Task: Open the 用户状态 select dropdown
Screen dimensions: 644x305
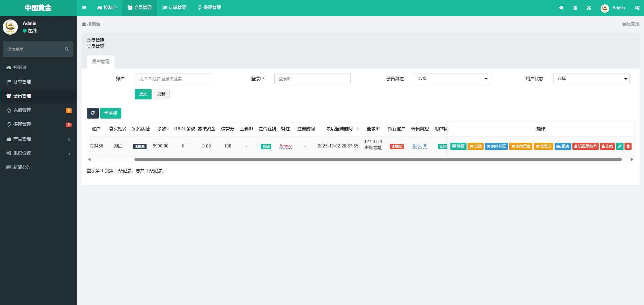Action: (x=591, y=79)
